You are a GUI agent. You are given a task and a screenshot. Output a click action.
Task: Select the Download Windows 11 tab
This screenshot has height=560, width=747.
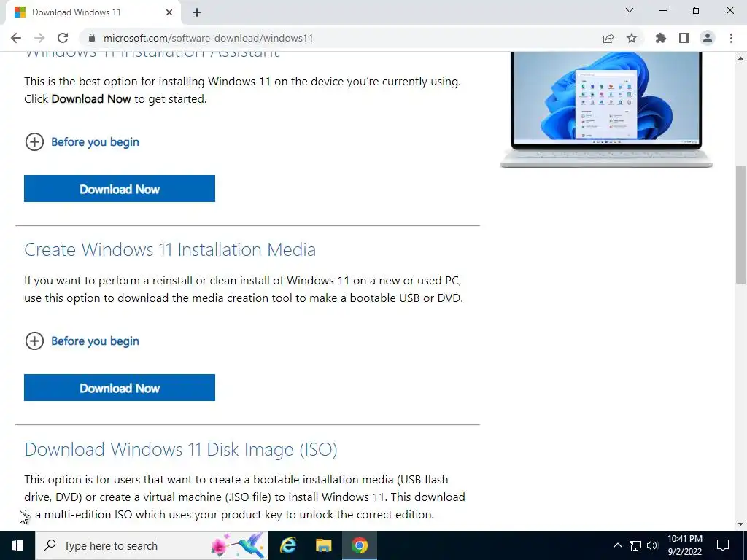[x=93, y=12]
